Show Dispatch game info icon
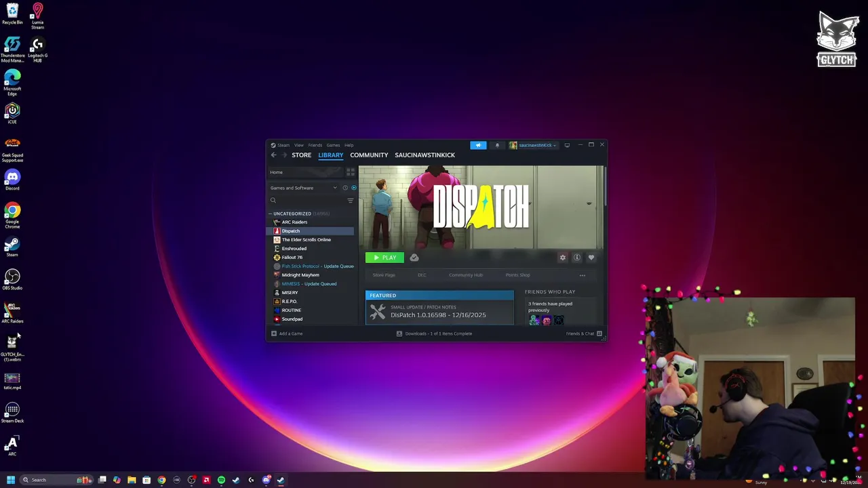 click(577, 258)
